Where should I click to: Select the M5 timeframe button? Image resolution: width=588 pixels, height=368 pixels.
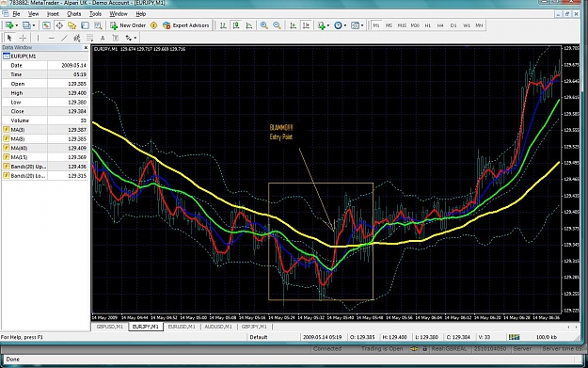(389, 25)
